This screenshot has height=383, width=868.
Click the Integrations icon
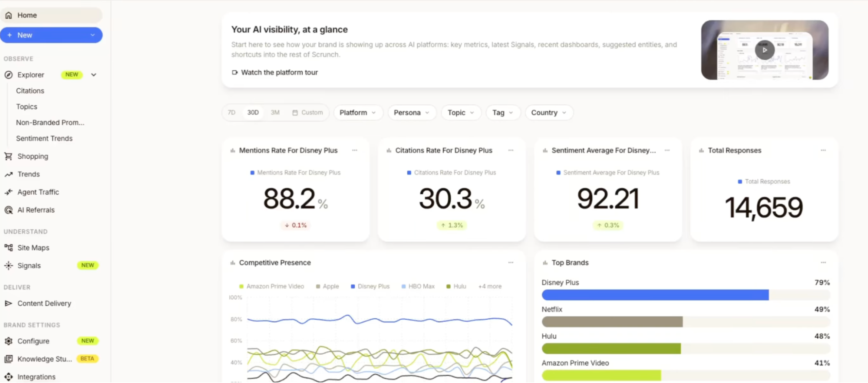coord(8,377)
